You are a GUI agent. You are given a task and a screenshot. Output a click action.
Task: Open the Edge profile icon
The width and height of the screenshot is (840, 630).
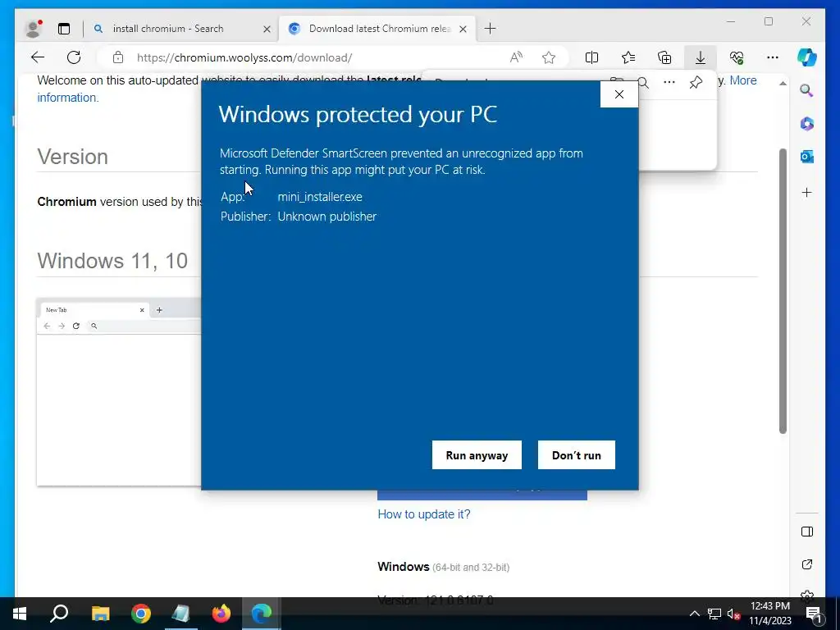coord(33,29)
